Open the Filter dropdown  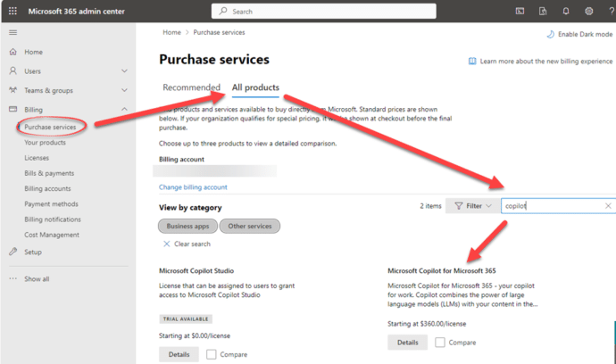[472, 206]
